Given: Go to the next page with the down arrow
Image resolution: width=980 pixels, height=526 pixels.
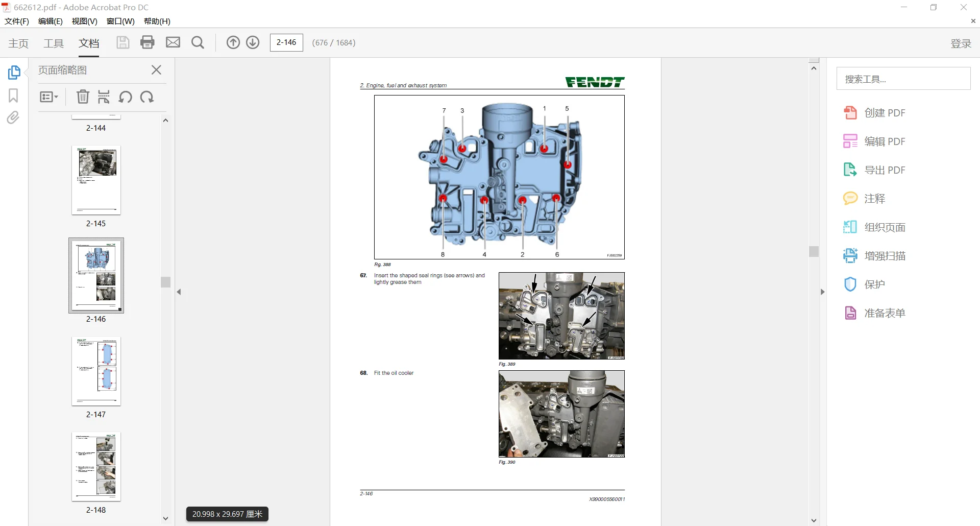Looking at the screenshot, I should pos(253,42).
